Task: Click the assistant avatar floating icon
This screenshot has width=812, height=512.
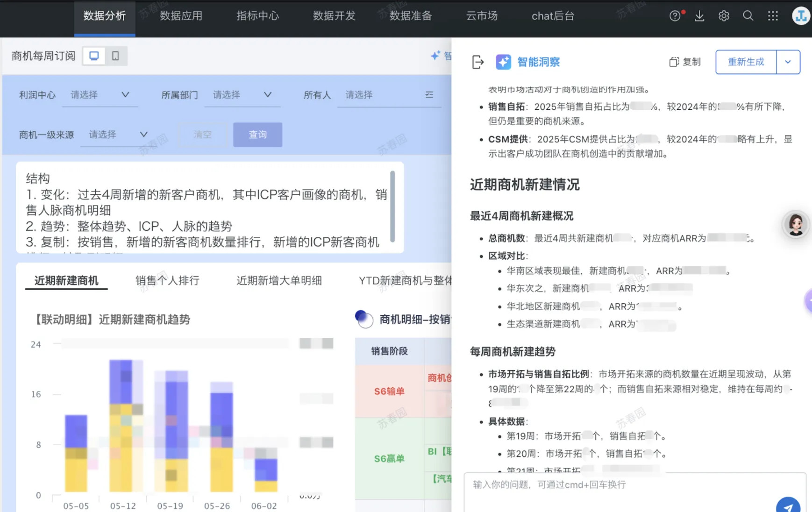Action: point(795,224)
